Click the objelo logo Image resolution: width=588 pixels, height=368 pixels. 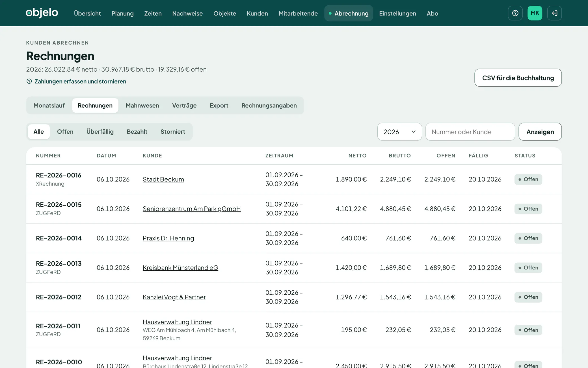click(42, 13)
